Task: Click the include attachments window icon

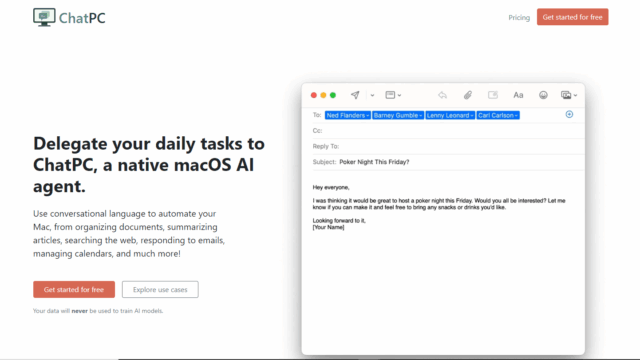Action: 493,95
